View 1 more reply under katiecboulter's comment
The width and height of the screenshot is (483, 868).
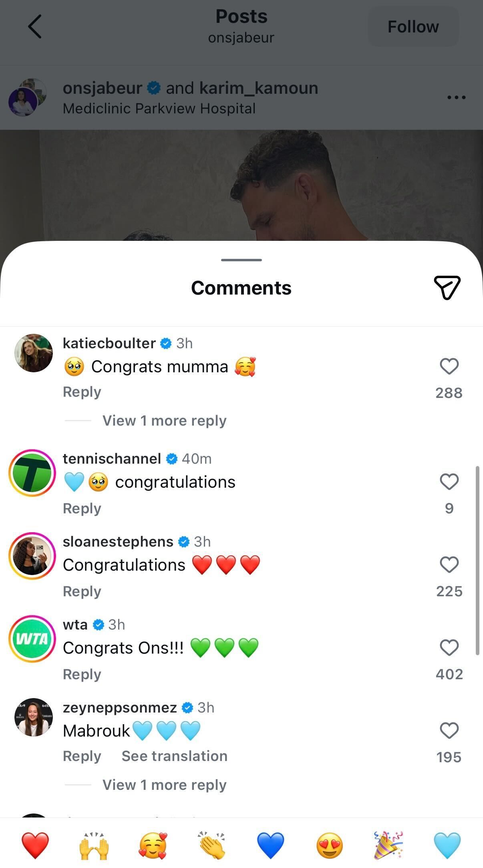coord(164,420)
